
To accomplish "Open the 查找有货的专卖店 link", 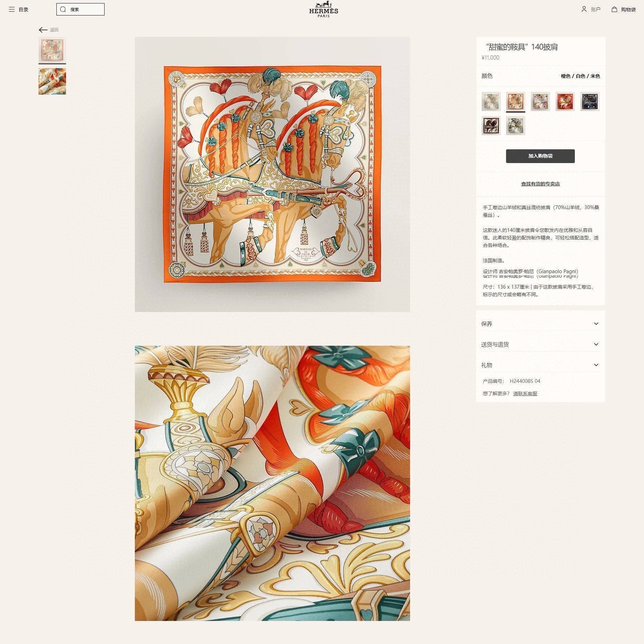I will [x=540, y=184].
